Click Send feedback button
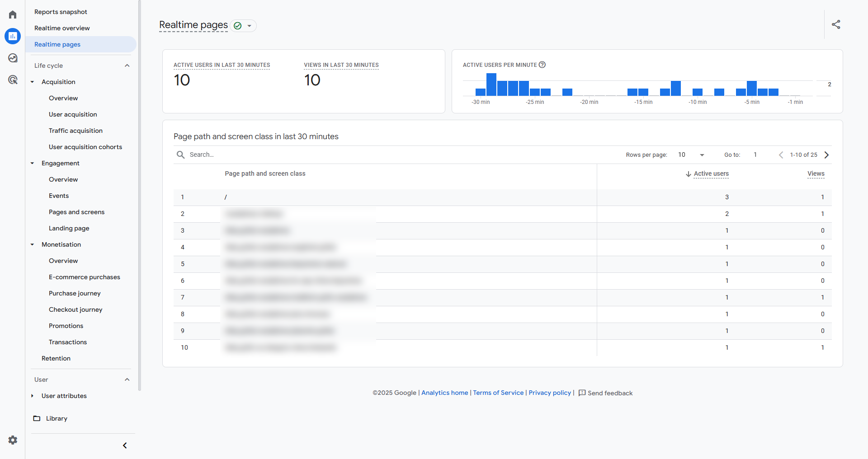The height and width of the screenshot is (459, 868). click(605, 393)
